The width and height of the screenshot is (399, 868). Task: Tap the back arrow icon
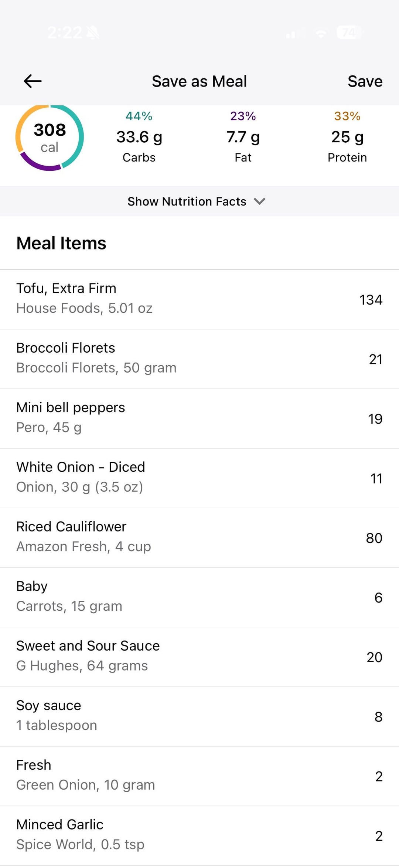[x=33, y=81]
